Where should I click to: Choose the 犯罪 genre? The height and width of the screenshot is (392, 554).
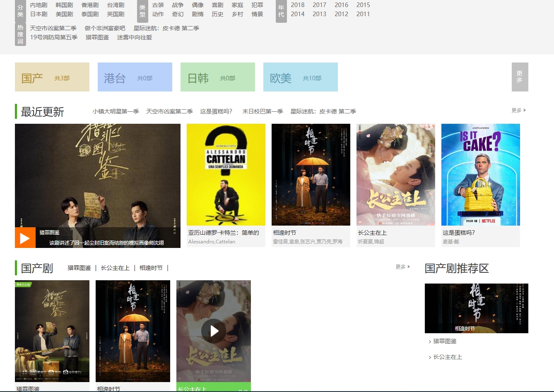(x=258, y=5)
